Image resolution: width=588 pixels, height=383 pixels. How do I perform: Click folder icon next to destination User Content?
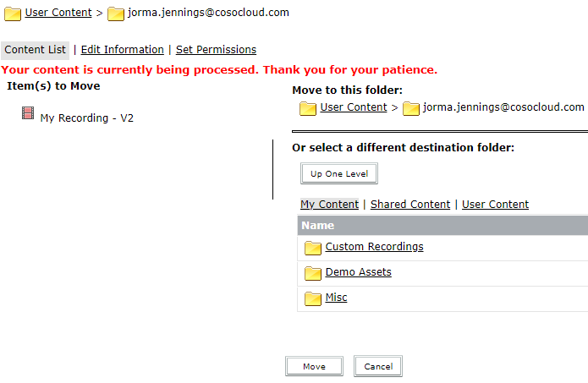308,109
